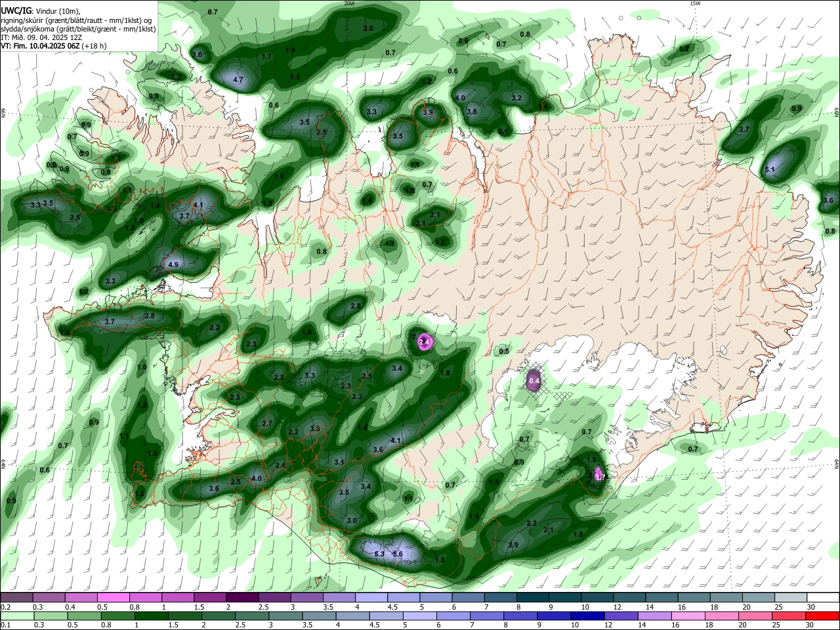
Task: Click the 0.5 value beside the glacier
Action: coord(504,352)
